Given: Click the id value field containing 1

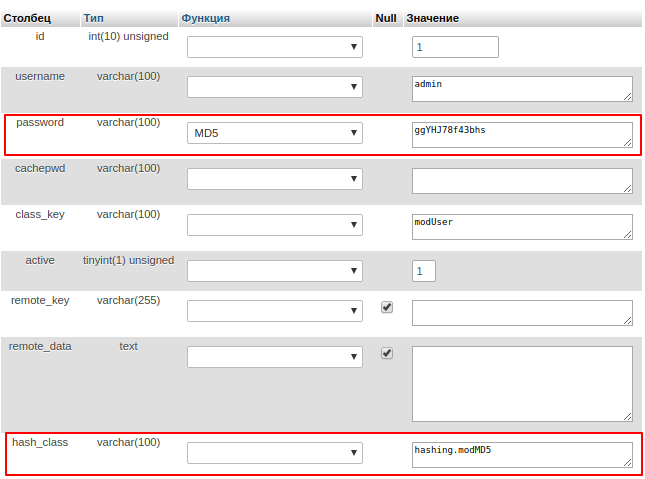Looking at the screenshot, I should [x=455, y=47].
